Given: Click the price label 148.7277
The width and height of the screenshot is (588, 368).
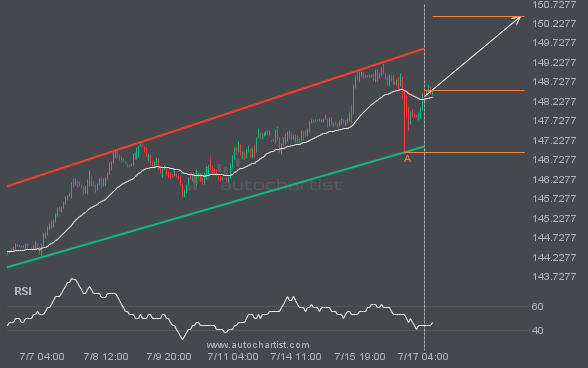Looking at the screenshot, I should 554,82.
